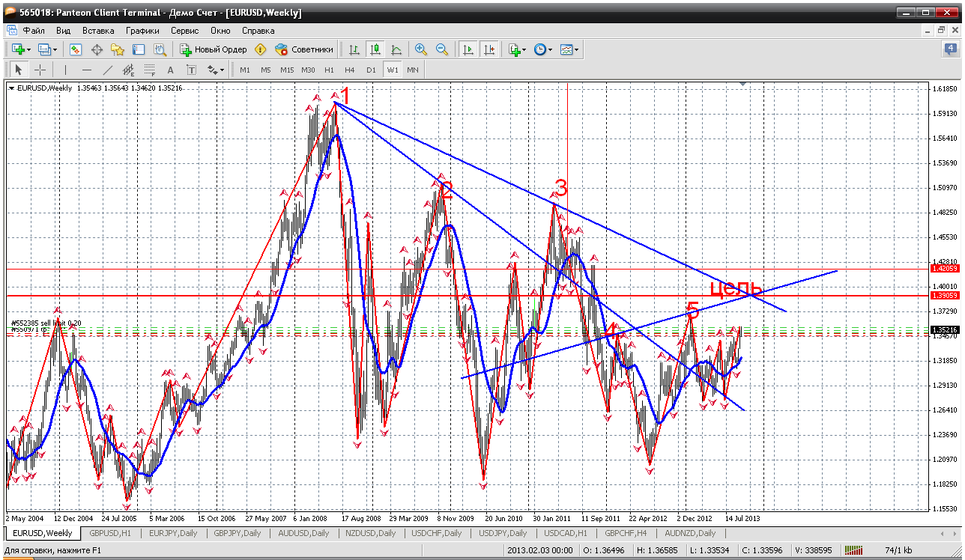Expand the Periods clock dropdown
Image resolution: width=965 pixels, height=560 pixels.
coord(550,49)
